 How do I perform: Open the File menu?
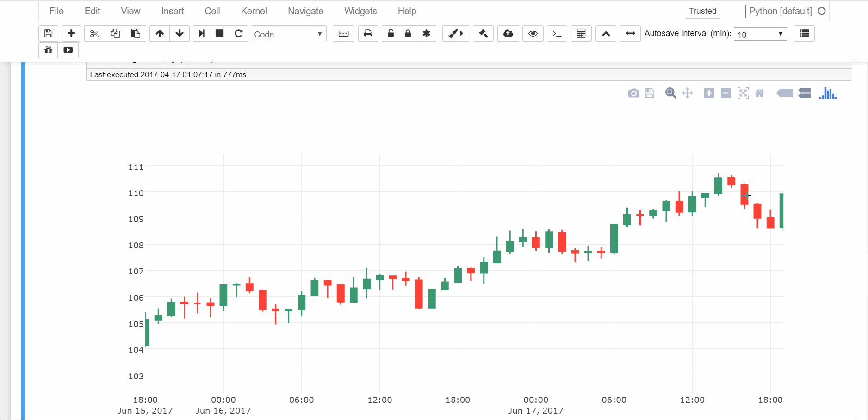pyautogui.click(x=56, y=11)
